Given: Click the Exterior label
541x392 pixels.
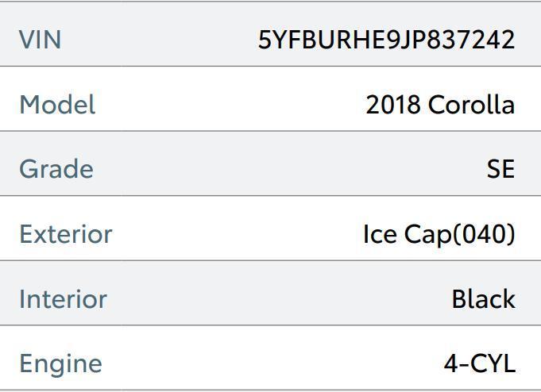Looking at the screenshot, I should (x=66, y=234).
